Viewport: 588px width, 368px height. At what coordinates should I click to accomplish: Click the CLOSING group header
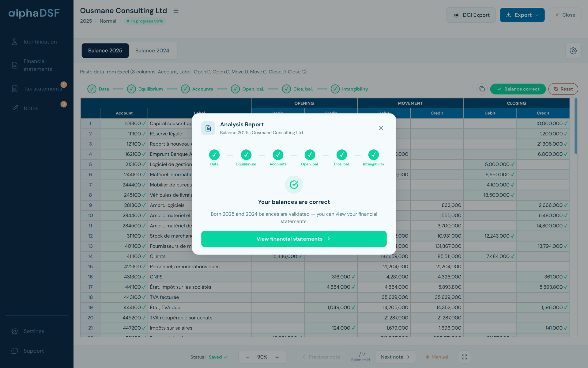click(x=516, y=103)
